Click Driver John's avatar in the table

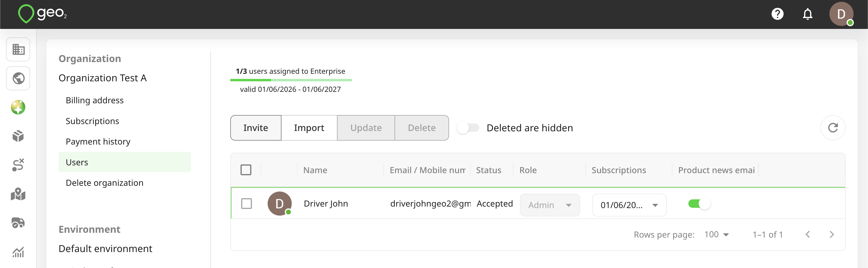(280, 204)
